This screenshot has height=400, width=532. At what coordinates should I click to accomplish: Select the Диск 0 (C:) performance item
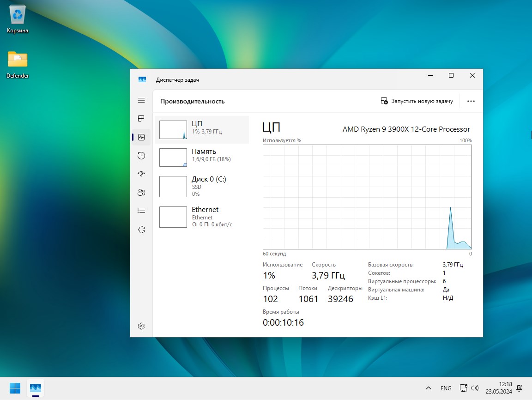[x=202, y=186]
